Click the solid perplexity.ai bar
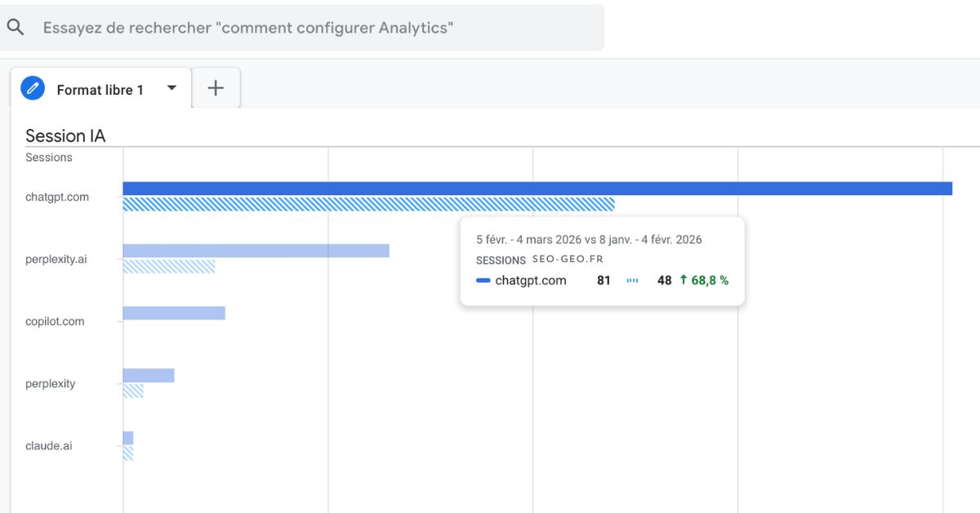 point(256,251)
